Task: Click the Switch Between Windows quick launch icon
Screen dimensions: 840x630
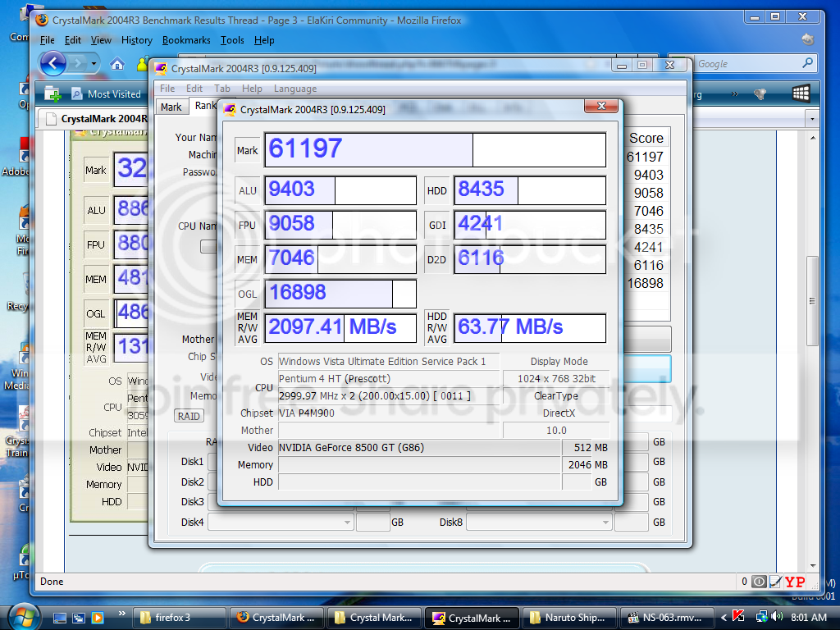Action: (78, 618)
